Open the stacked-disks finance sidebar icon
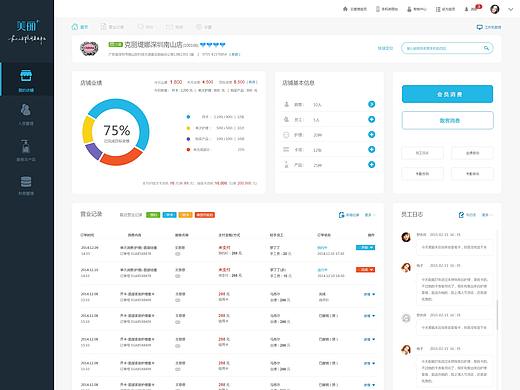This screenshot has width=520, height=390. click(x=26, y=182)
